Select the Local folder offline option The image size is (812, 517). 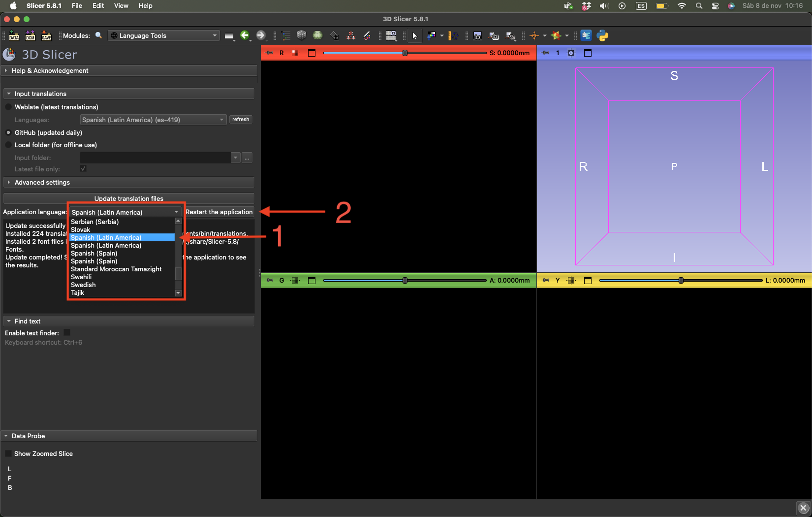[8, 145]
